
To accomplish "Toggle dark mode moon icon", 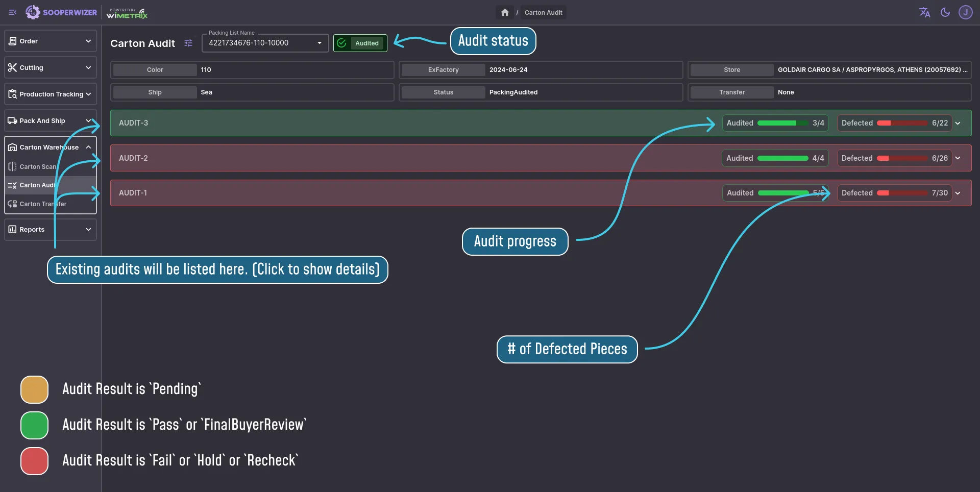I will 945,12.
